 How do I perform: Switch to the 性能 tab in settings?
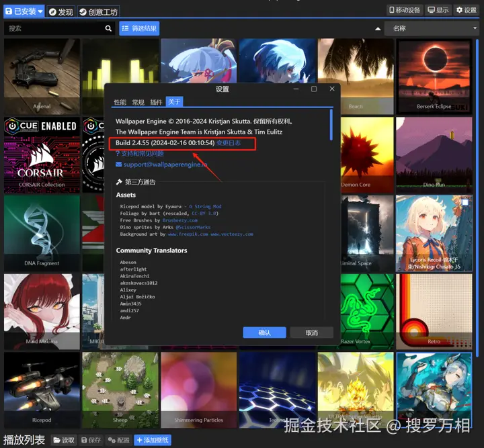pos(120,102)
